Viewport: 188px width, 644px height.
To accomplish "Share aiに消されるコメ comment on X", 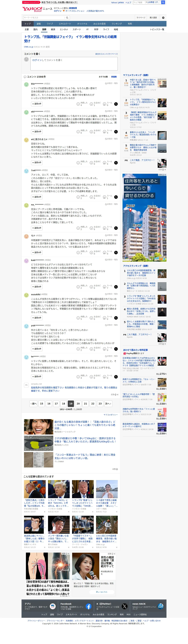I will point(116,163).
